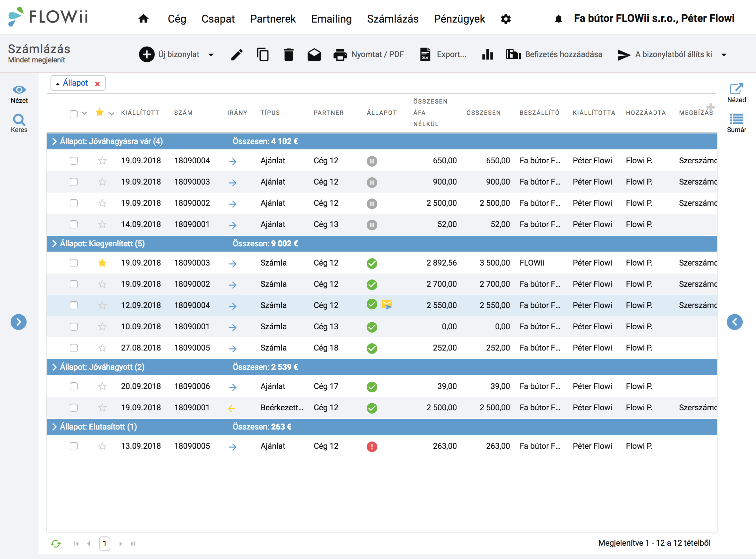Open the dropdown next to select-all checkbox
This screenshot has width=756, height=559.
pos(84,113)
